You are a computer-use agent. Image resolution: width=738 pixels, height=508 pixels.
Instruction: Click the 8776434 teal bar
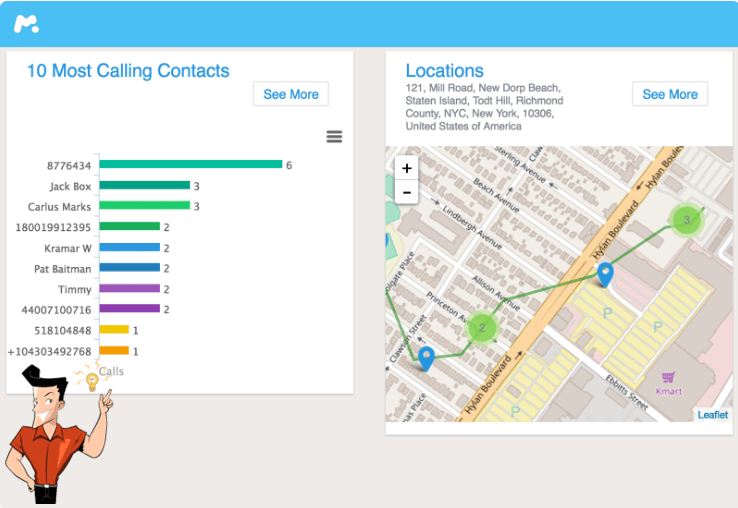(x=190, y=165)
